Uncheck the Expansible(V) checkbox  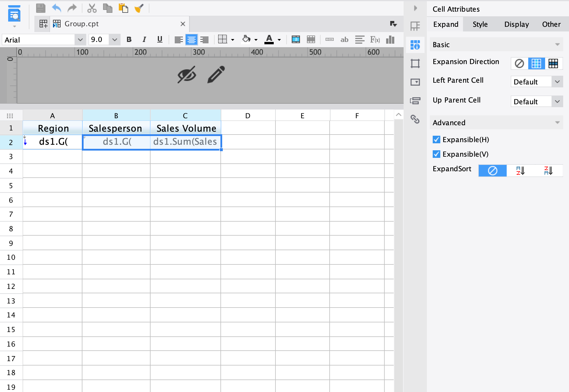coord(436,154)
